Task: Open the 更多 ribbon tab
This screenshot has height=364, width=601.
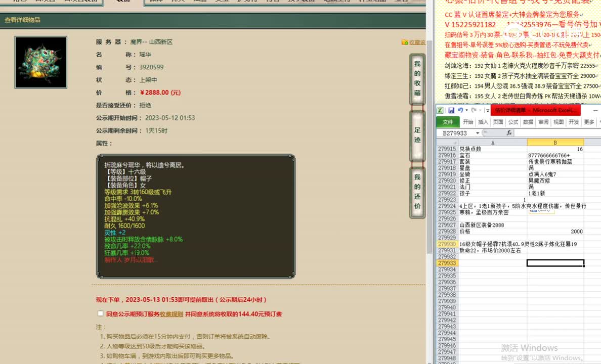Action: click(589, 122)
